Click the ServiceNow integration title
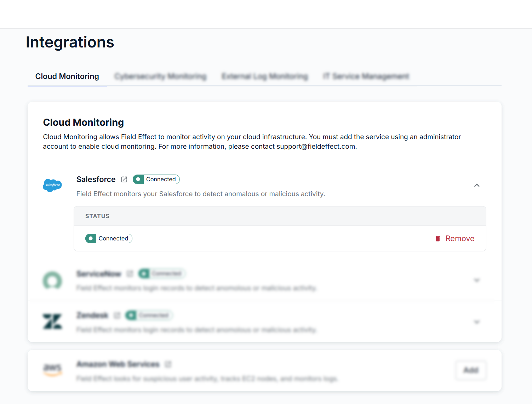This screenshot has height=404, width=532. coord(99,274)
